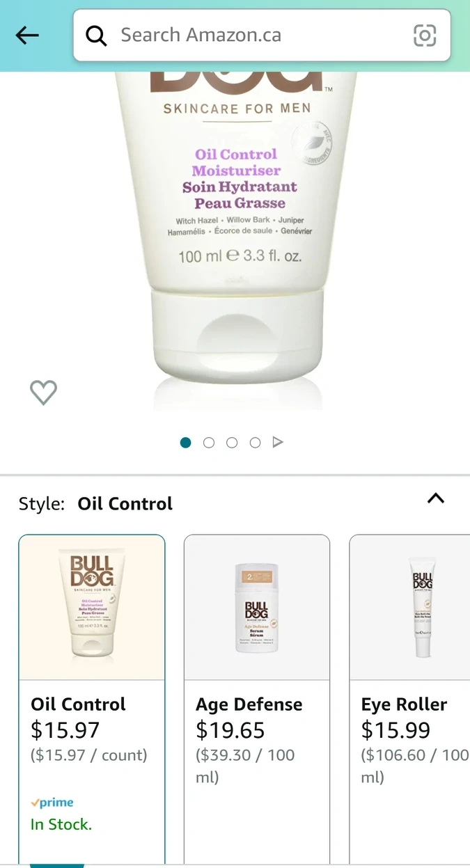Tap the Prime badge on Oil Control
The image size is (470, 868).
(52, 803)
